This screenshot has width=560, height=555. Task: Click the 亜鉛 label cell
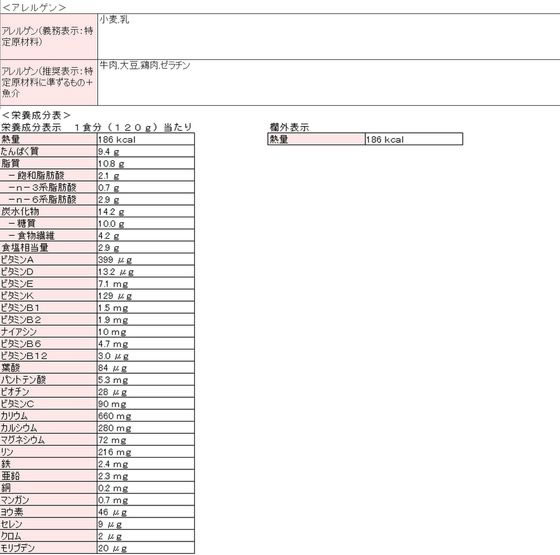[49, 476]
